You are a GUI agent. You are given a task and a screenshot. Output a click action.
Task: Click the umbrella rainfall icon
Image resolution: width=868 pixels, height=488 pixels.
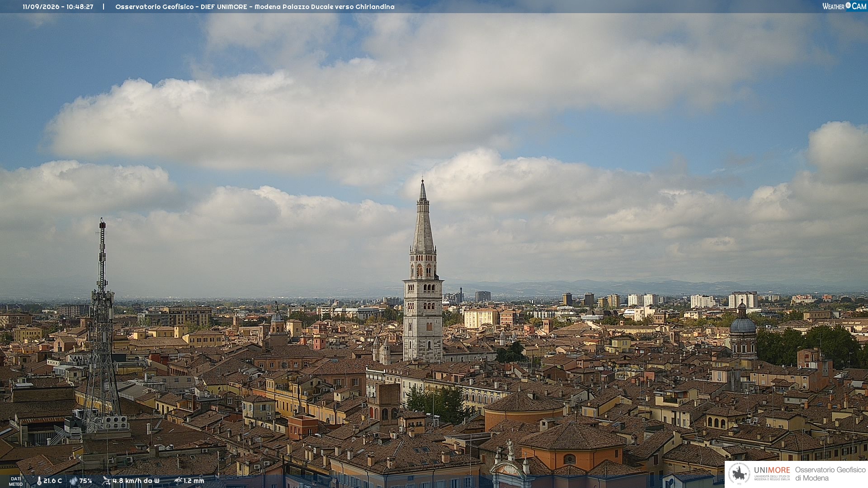178,481
